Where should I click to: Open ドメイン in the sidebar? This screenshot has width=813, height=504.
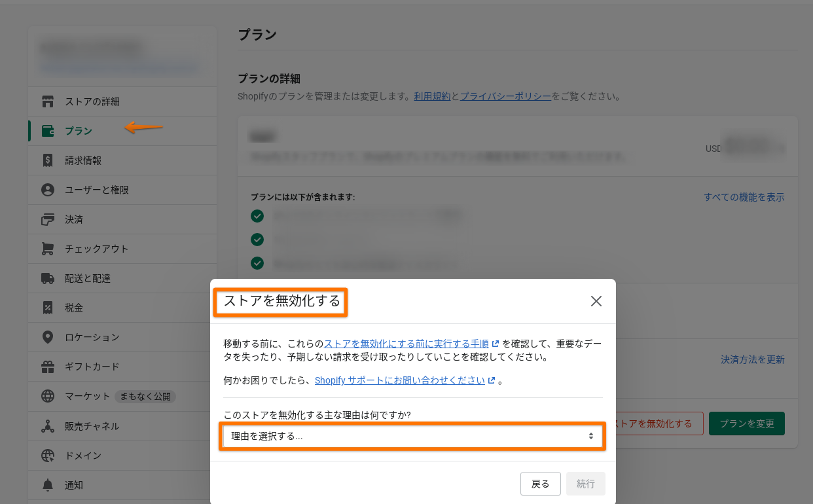[122, 456]
